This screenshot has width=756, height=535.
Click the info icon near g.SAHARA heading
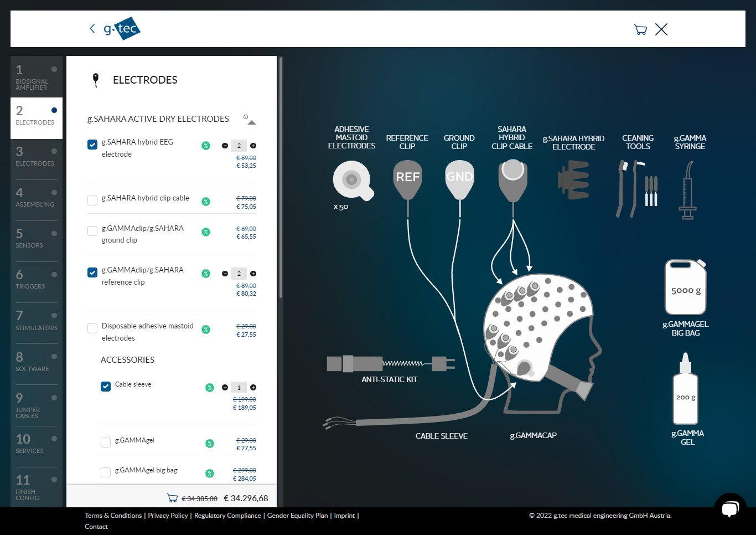coord(245,117)
